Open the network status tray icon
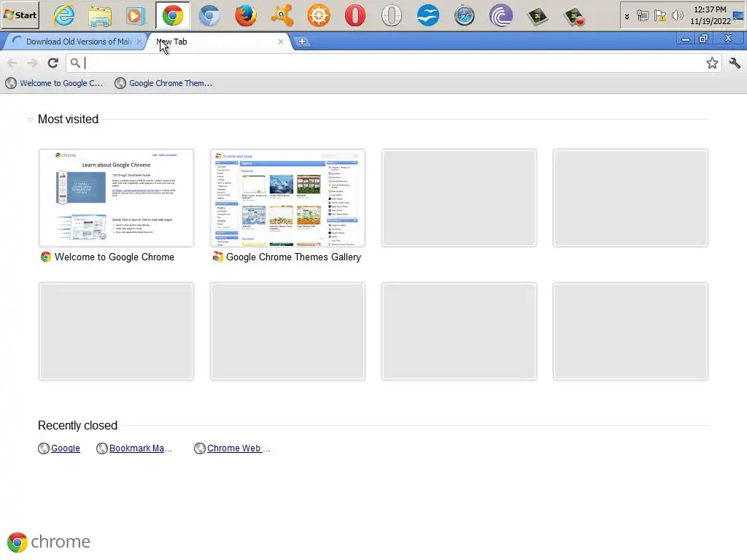747x560 pixels. click(x=642, y=16)
